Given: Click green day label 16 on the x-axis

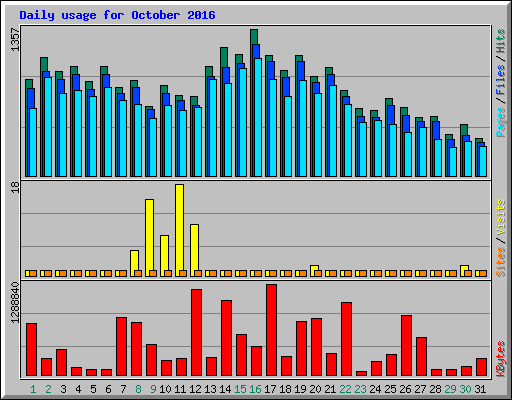Looking at the screenshot, I should pyautogui.click(x=255, y=389).
